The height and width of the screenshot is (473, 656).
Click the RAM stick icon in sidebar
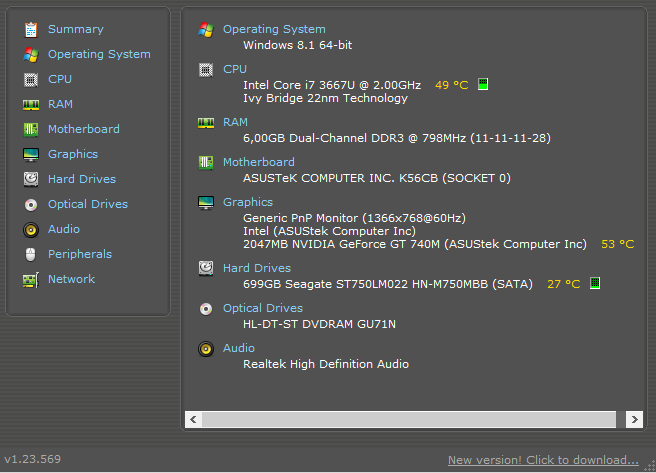(31, 105)
